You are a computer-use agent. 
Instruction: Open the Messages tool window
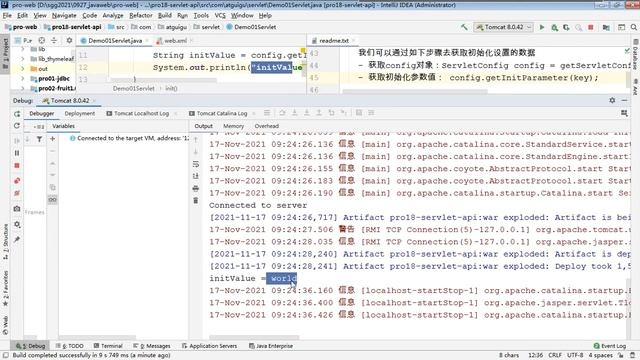tap(152, 346)
